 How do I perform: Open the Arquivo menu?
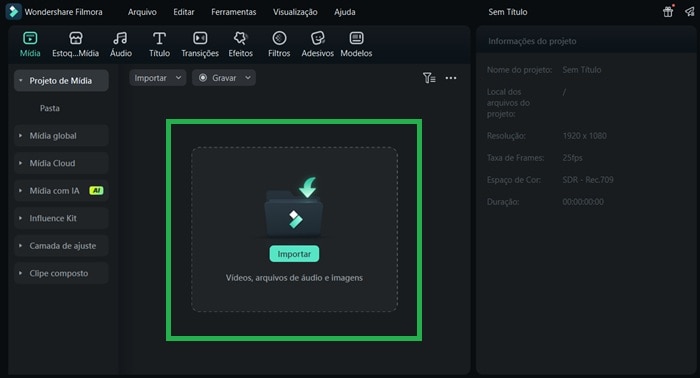[x=142, y=12]
